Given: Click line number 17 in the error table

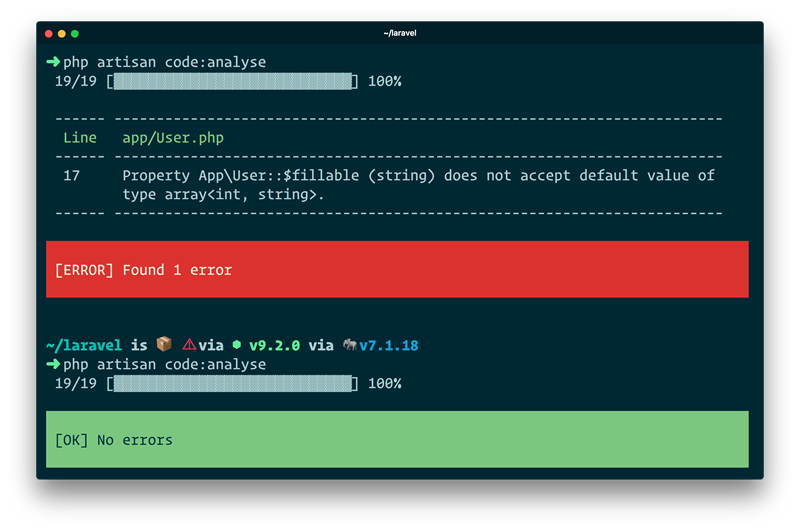Looking at the screenshot, I should 71,175.
